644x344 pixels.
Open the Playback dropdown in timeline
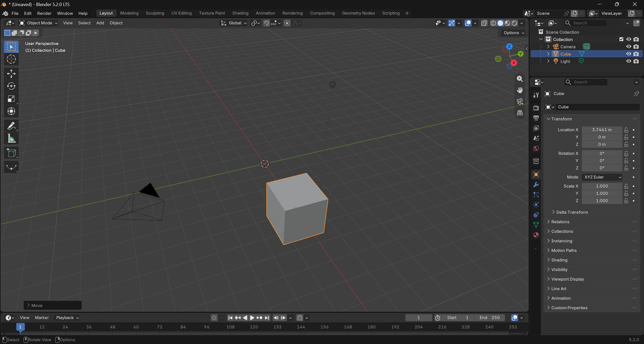(67, 318)
